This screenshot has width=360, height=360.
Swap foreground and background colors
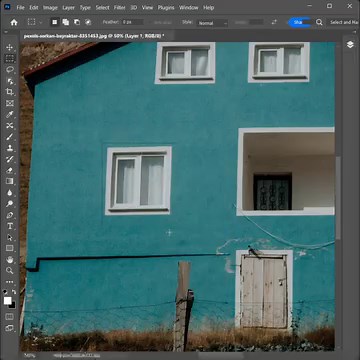point(14,292)
